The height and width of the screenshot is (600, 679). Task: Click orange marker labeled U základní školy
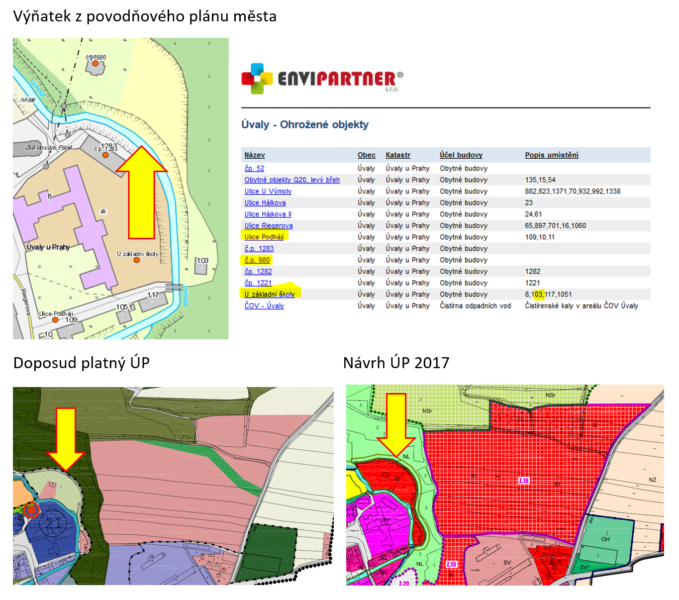[137, 260]
